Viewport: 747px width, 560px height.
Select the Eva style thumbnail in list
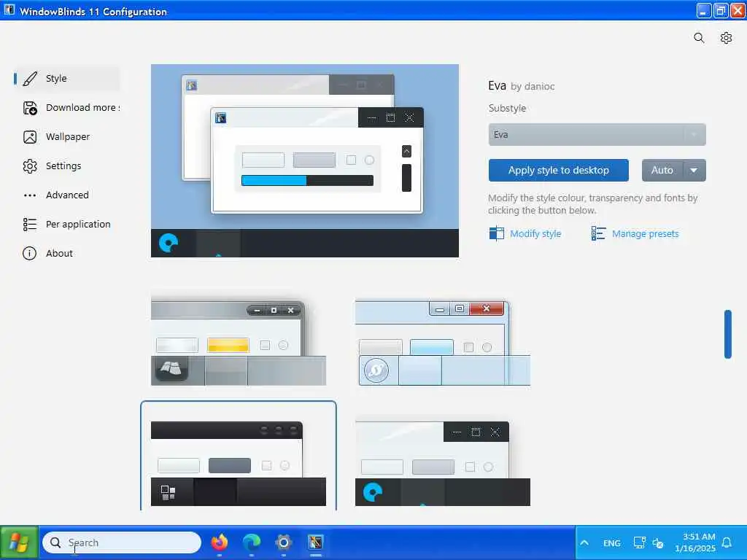443,463
